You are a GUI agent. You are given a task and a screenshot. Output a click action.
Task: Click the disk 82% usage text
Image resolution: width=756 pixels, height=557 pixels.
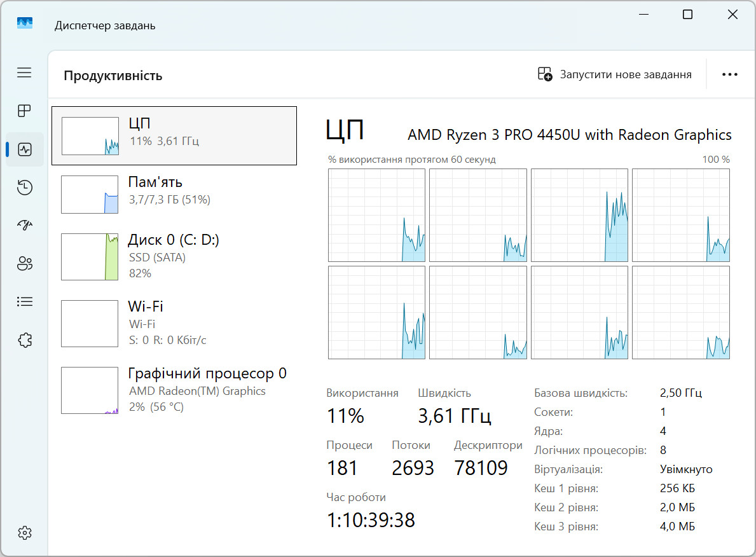pos(140,273)
